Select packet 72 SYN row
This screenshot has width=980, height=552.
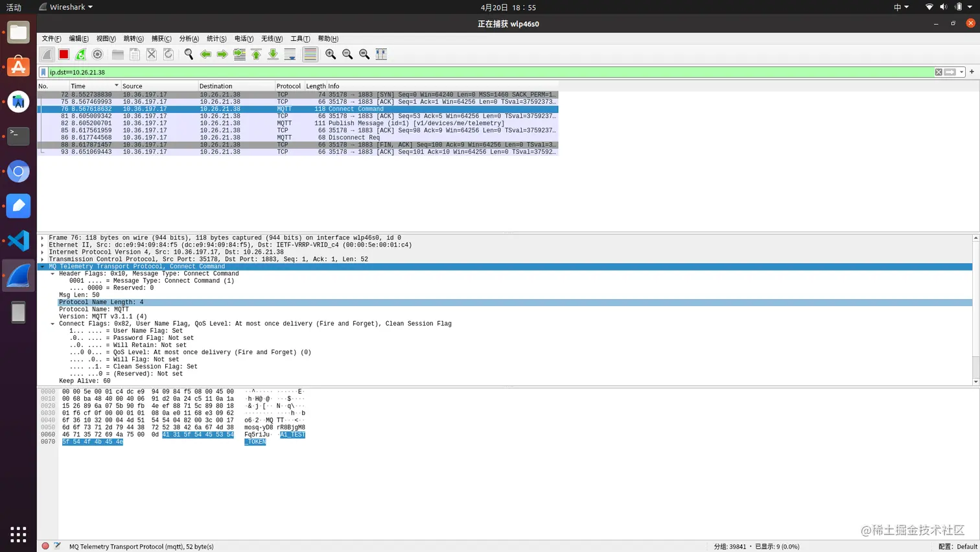tap(297, 95)
